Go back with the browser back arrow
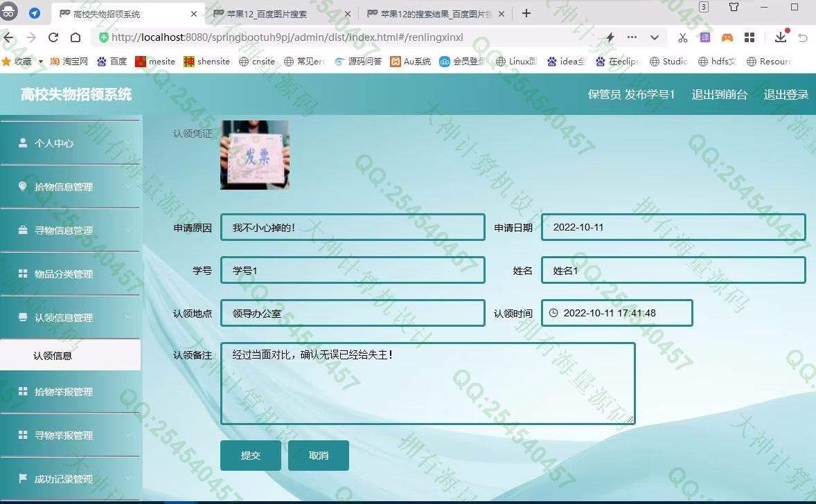 click(x=8, y=37)
